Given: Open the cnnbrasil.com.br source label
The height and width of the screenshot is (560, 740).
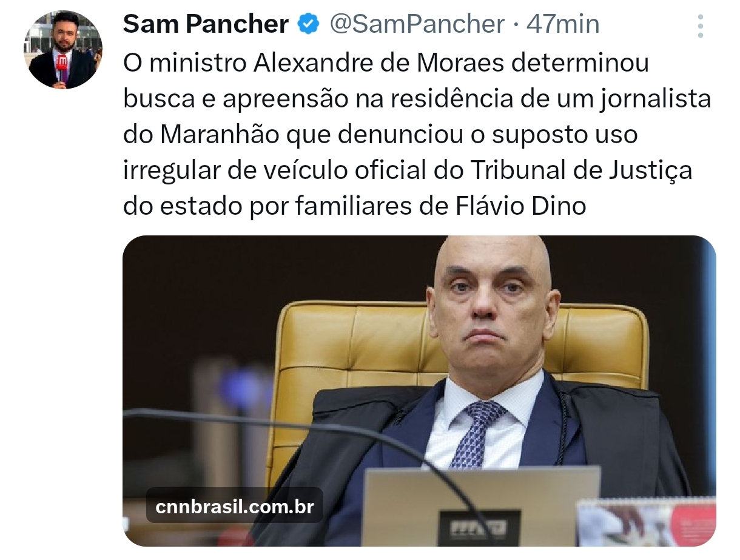Looking at the screenshot, I should pyautogui.click(x=235, y=506).
